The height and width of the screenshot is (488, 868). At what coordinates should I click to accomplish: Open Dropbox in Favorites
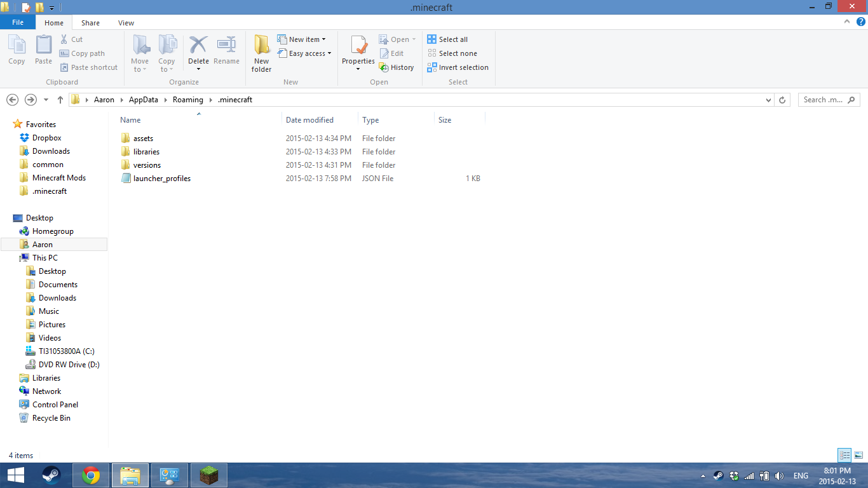point(46,138)
